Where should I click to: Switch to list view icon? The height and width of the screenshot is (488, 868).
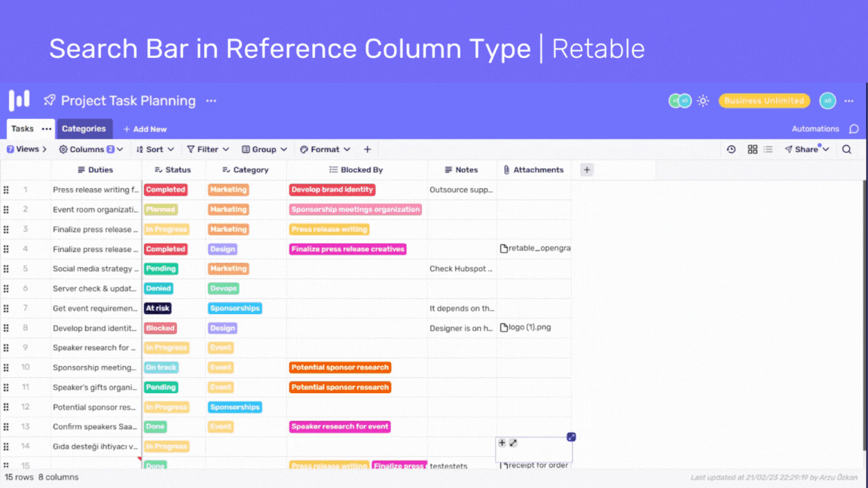tap(768, 149)
